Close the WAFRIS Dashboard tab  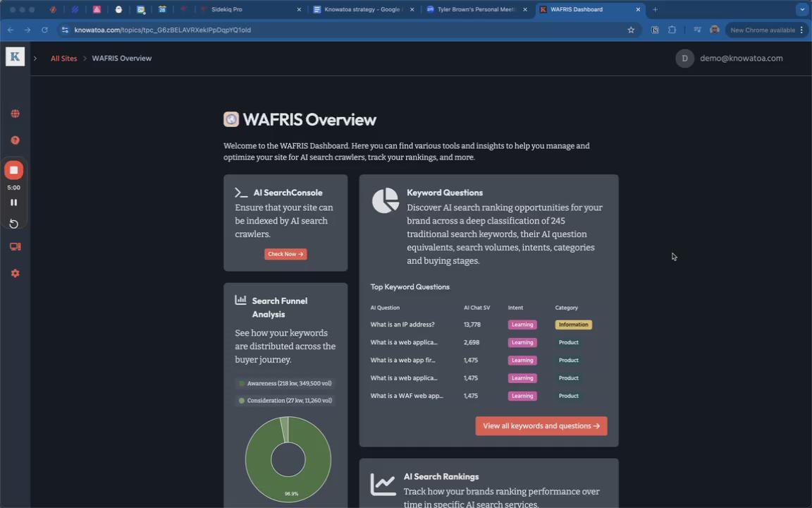(x=638, y=9)
